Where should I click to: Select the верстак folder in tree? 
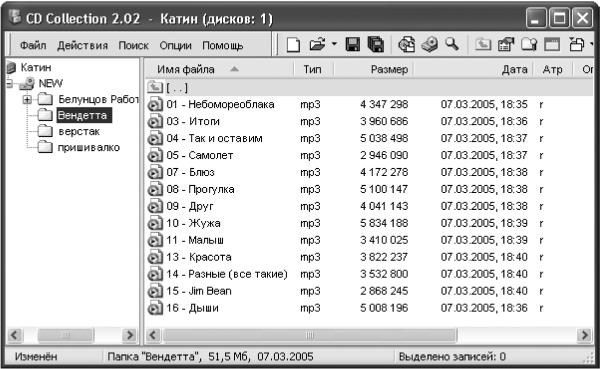coord(79,132)
